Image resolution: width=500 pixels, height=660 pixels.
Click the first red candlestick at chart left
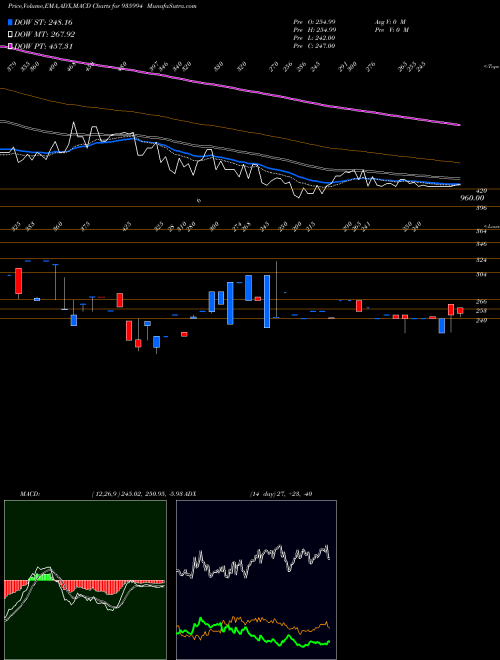(x=18, y=281)
